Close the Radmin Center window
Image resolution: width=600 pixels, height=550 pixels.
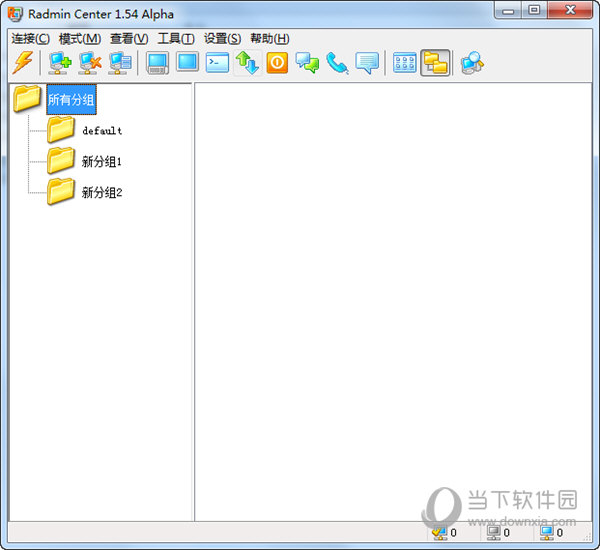pos(570,10)
